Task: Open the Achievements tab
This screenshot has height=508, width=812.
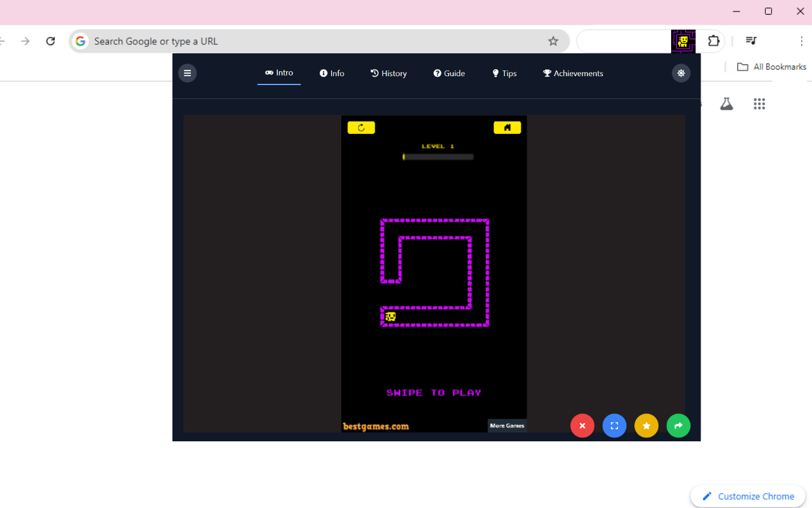Action: tap(573, 73)
